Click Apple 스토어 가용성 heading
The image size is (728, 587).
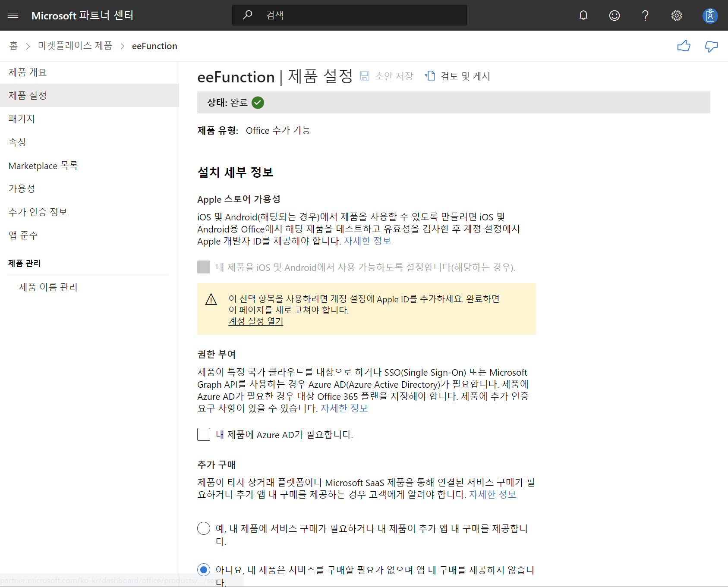(x=239, y=199)
